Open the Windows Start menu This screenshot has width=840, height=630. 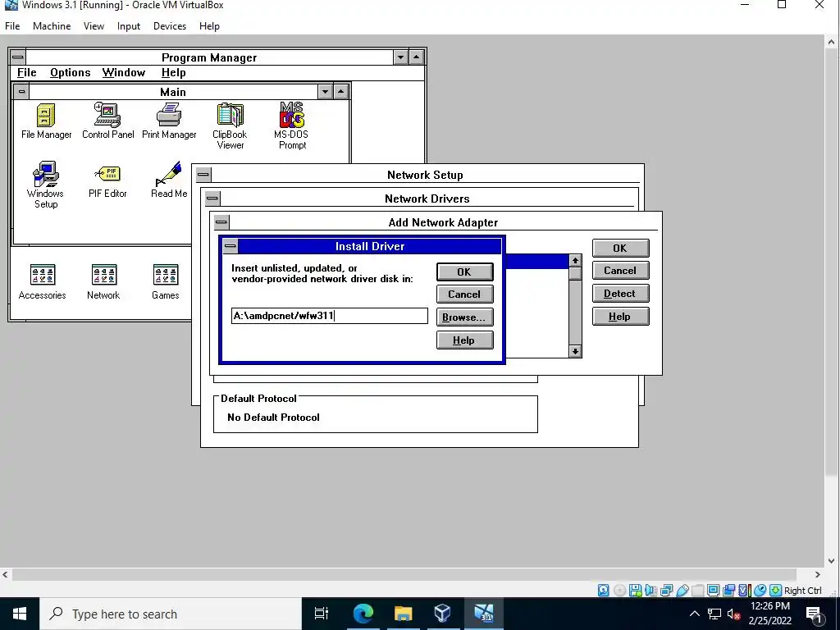point(20,614)
